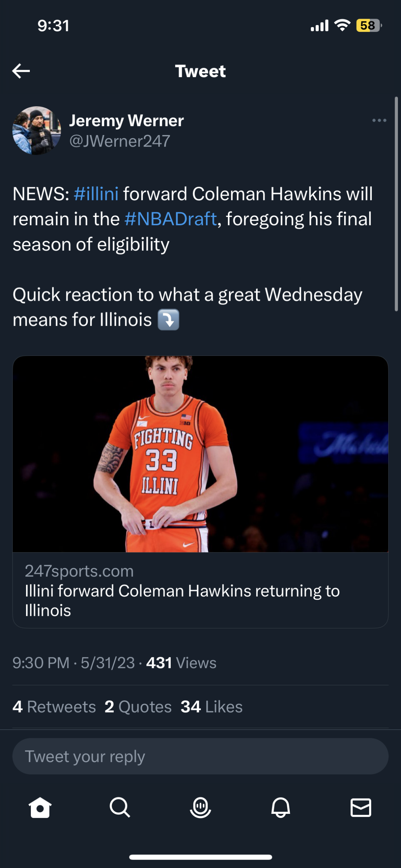The width and height of the screenshot is (401, 868).
Task: View the 34 Likes list
Action: [211, 707]
